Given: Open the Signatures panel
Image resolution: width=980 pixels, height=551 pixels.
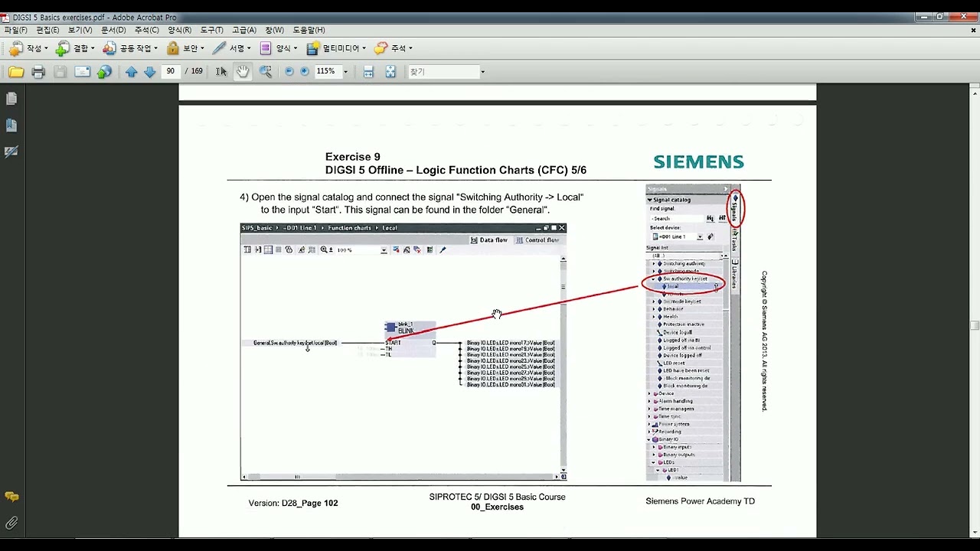Looking at the screenshot, I should 11,152.
